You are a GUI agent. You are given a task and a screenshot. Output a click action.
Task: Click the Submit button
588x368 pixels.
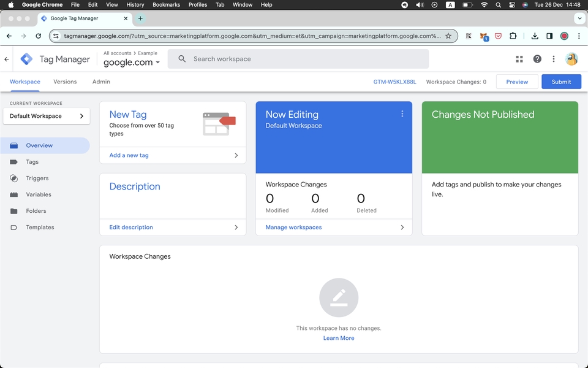tap(561, 82)
